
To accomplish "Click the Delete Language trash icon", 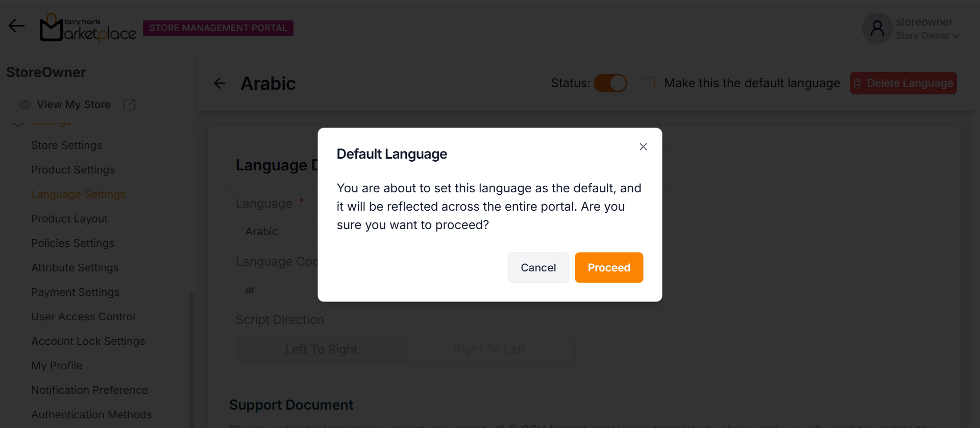I will (857, 84).
